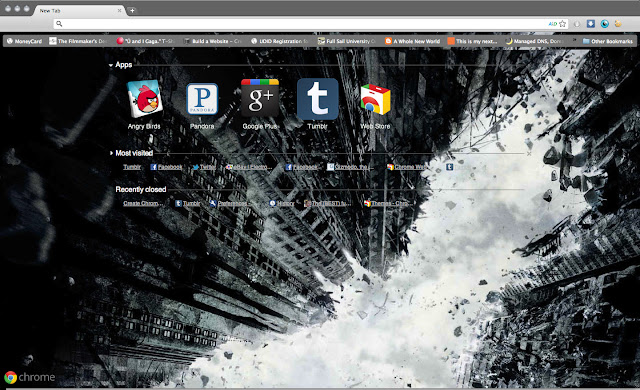Click the orange round extension icon
640x390 pixels.
click(618, 24)
